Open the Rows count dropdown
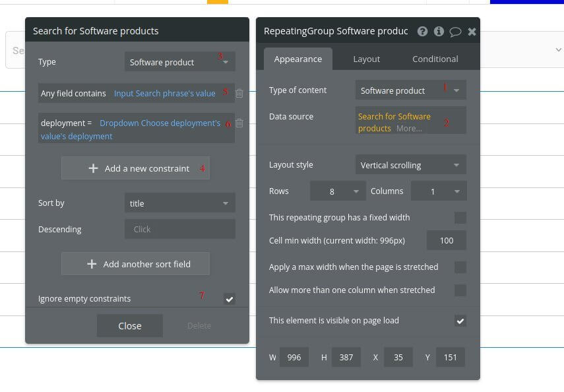 click(x=337, y=191)
